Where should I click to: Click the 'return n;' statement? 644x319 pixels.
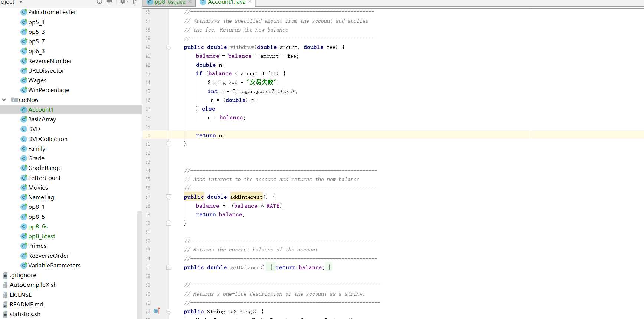click(x=210, y=136)
